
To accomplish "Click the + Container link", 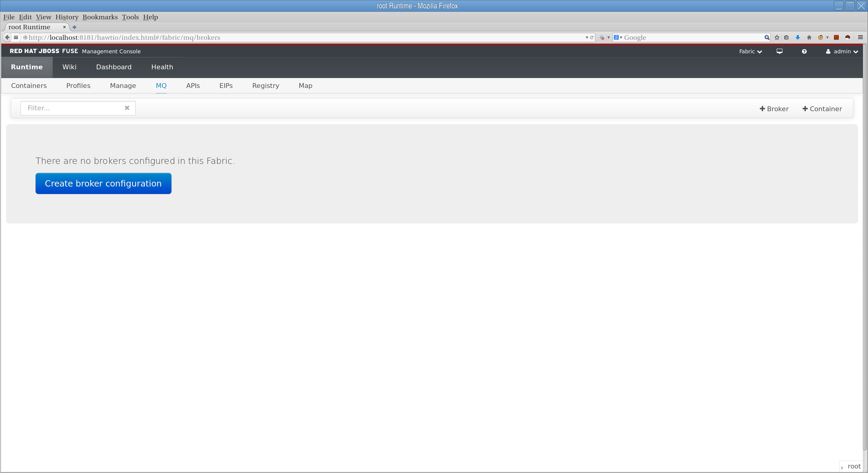I will (x=822, y=109).
